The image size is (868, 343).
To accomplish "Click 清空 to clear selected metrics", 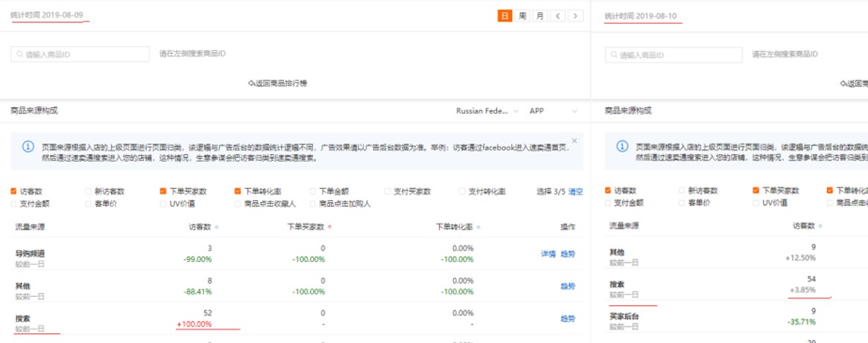I will click(x=576, y=191).
